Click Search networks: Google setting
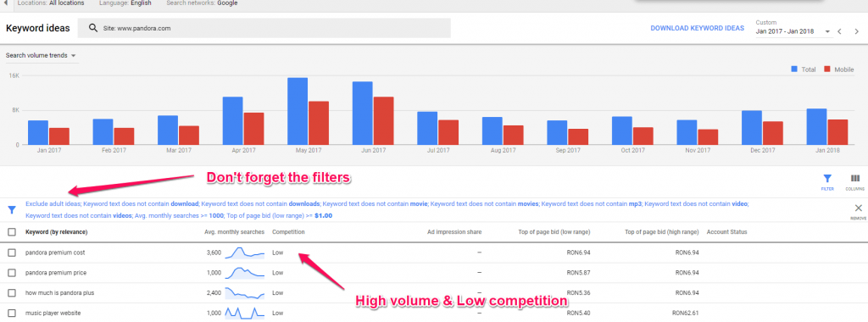 [202, 3]
